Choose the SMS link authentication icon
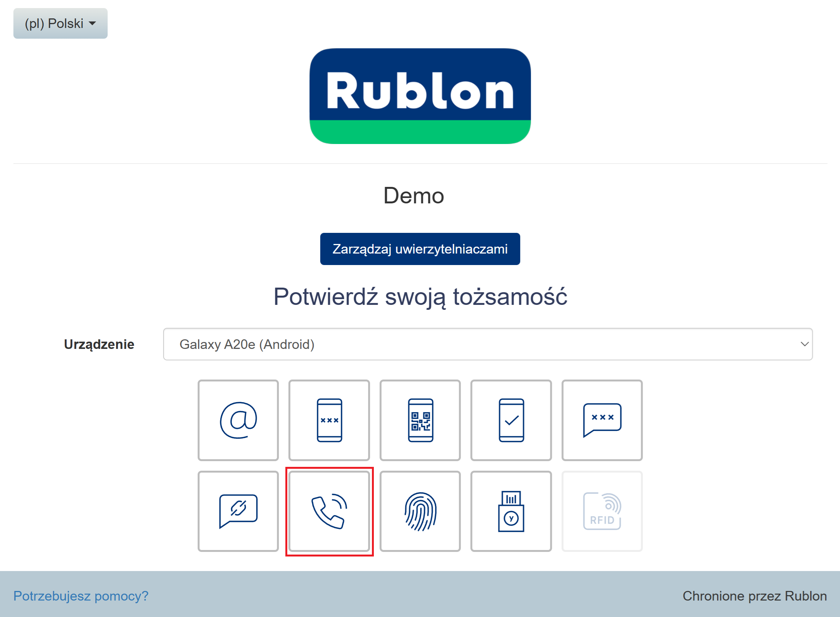 [238, 511]
